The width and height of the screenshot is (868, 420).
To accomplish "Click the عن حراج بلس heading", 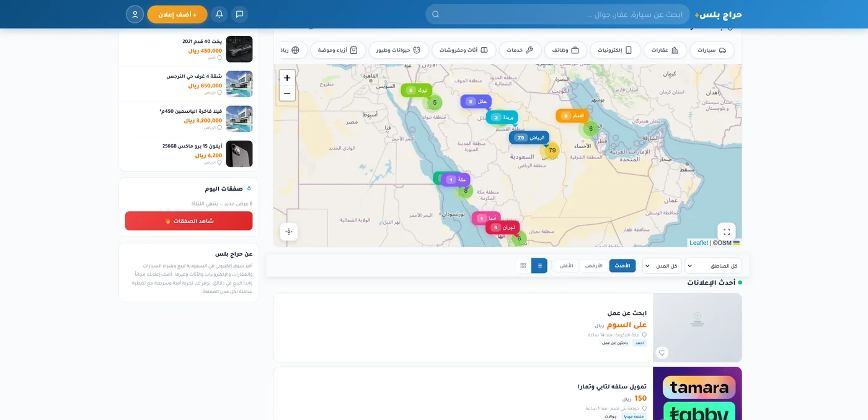I will (234, 254).
